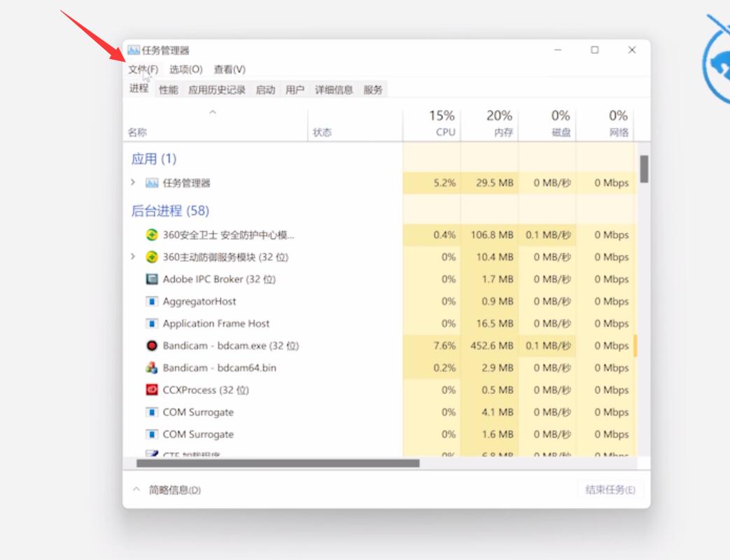Click the Application Frame Host icon
Screen dimensions: 730x560
[x=152, y=323]
